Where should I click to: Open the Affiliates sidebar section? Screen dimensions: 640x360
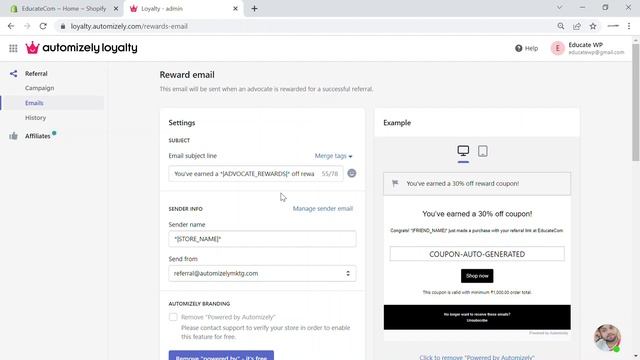coord(38,136)
